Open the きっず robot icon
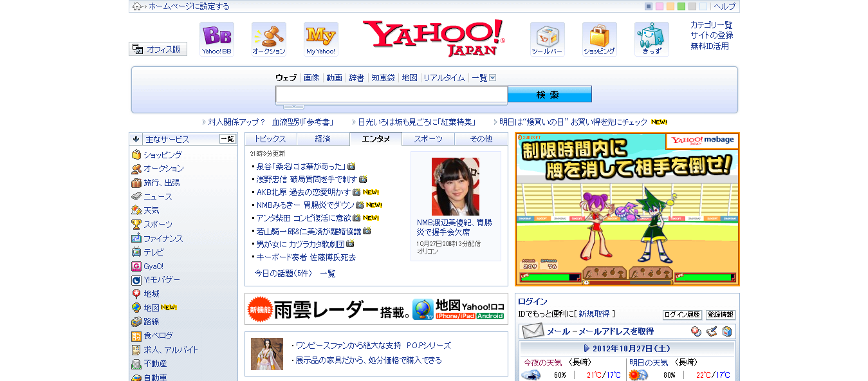The width and height of the screenshot is (868, 381). (651, 39)
